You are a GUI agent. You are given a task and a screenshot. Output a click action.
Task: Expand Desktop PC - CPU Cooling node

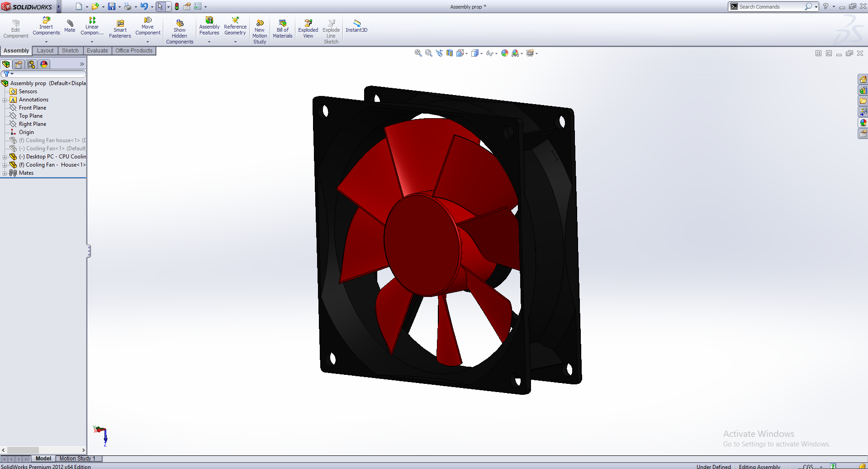5,157
